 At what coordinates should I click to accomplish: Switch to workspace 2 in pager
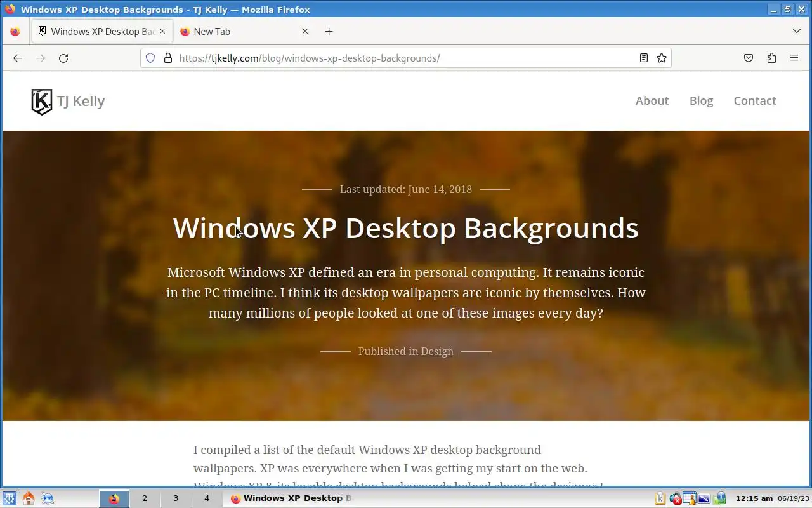145,498
